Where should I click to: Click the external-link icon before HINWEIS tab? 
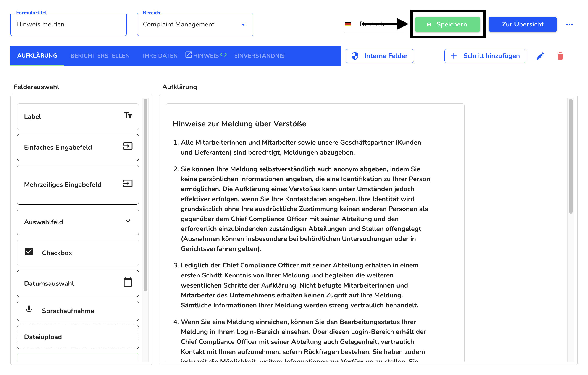(189, 55)
